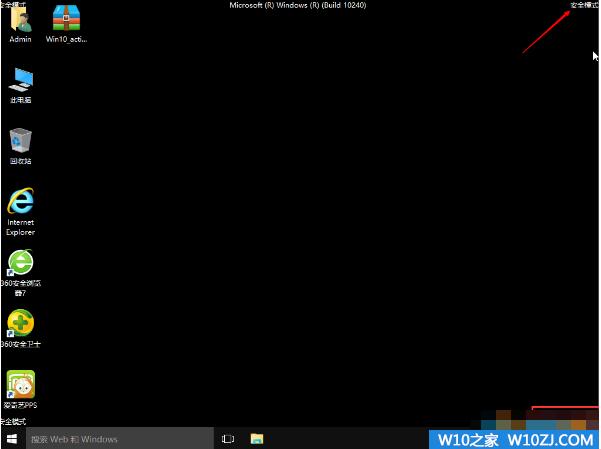Image resolution: width=601 pixels, height=449 pixels.
Task: Open the Admin user folder icon
Action: 20,20
